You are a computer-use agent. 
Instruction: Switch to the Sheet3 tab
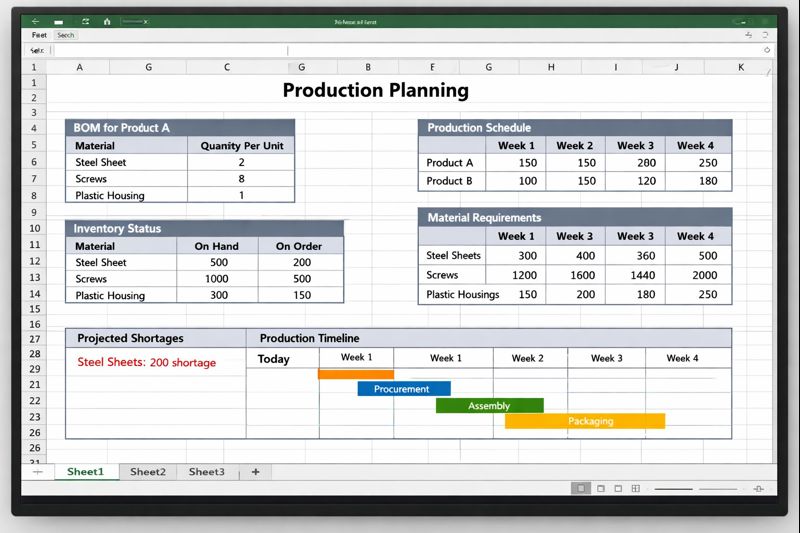(x=207, y=472)
